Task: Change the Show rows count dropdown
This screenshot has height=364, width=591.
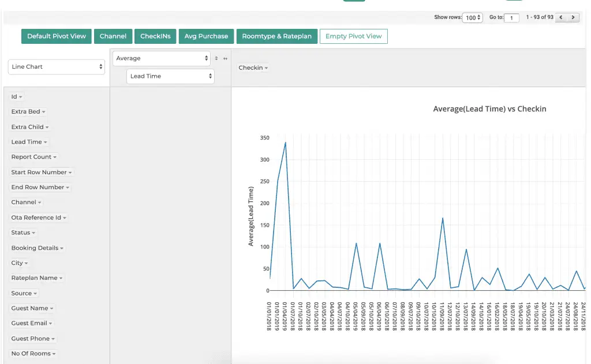Action: point(472,18)
